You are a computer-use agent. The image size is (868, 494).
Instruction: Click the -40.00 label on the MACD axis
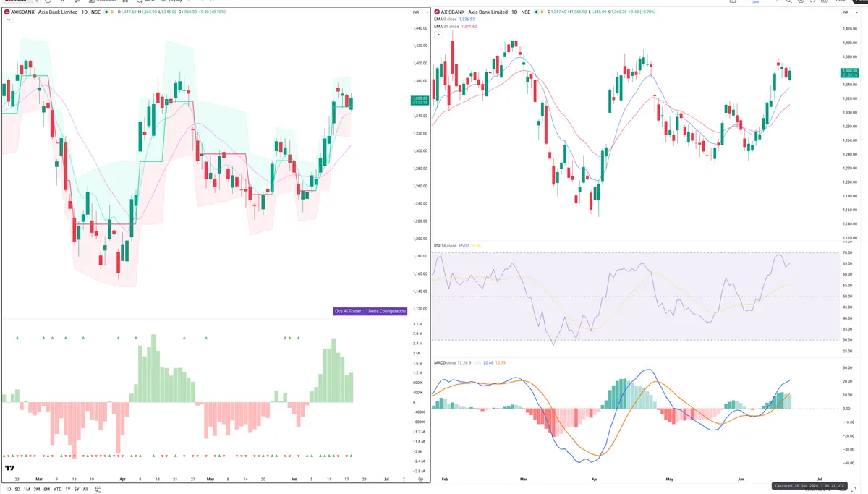coord(848,464)
